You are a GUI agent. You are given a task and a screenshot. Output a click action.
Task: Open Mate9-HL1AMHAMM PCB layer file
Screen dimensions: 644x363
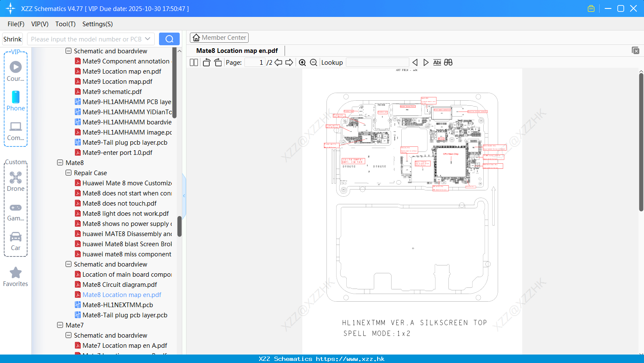click(127, 102)
